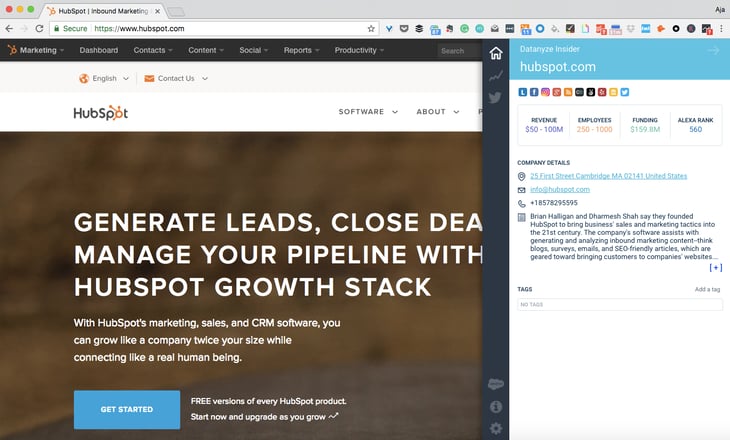Open HubSpot's Google+ profile icon

(557, 92)
